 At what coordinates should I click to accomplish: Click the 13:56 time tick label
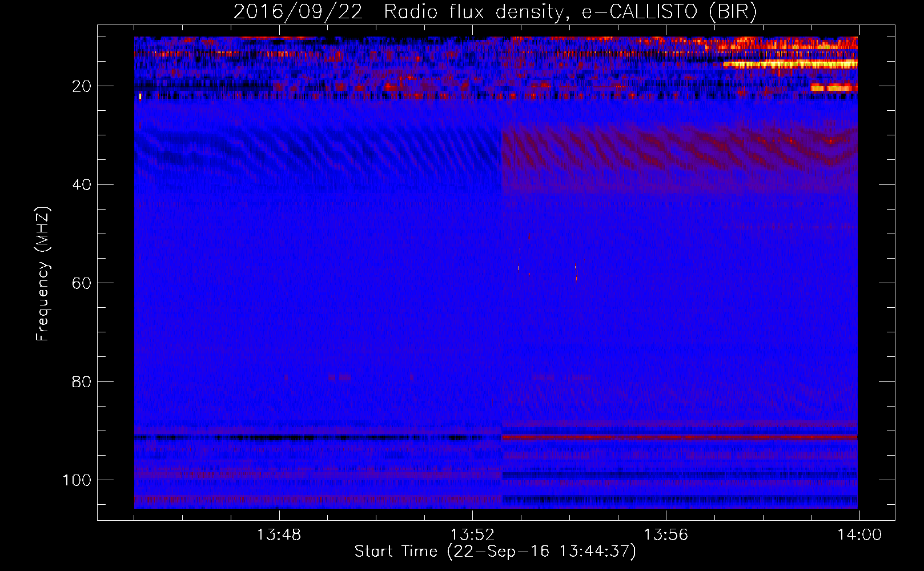(x=666, y=535)
